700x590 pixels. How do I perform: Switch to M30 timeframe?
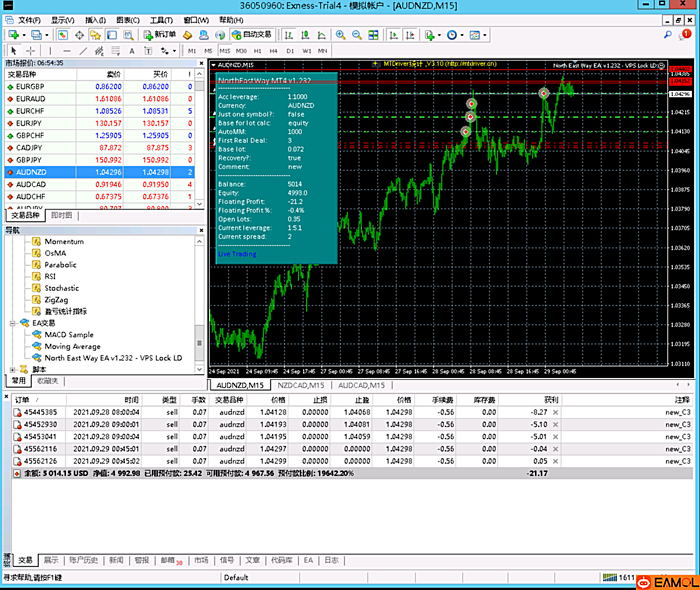[241, 51]
